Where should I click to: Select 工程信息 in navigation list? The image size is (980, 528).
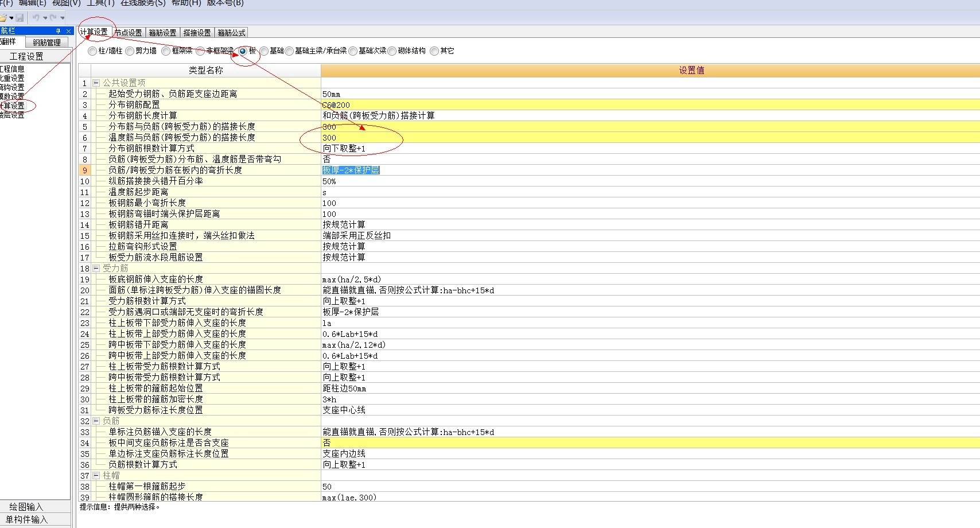click(12, 69)
